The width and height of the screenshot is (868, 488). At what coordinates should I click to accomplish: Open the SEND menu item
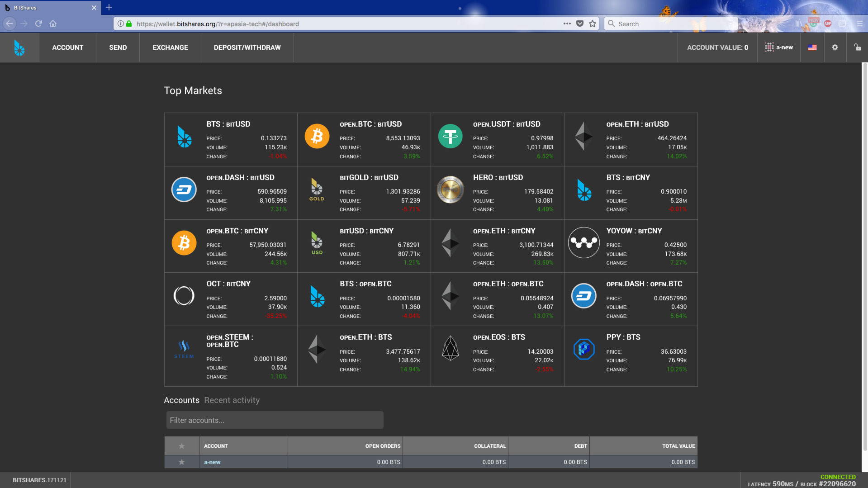[118, 47]
